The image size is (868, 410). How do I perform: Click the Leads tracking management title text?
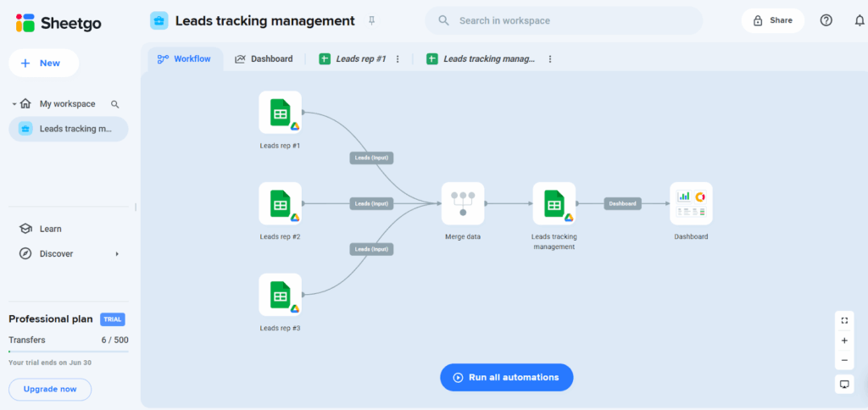point(265,21)
